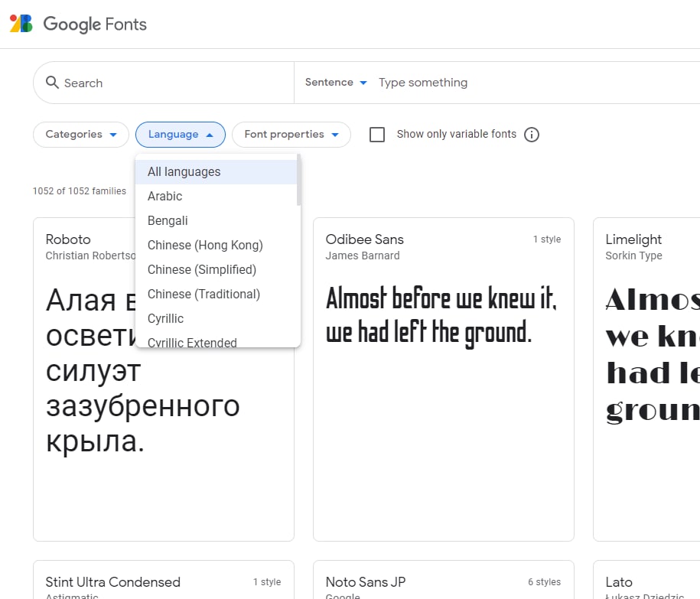Image resolution: width=700 pixels, height=599 pixels.
Task: Click '1 style' on Stint Ultra Condensed
Action: click(267, 582)
